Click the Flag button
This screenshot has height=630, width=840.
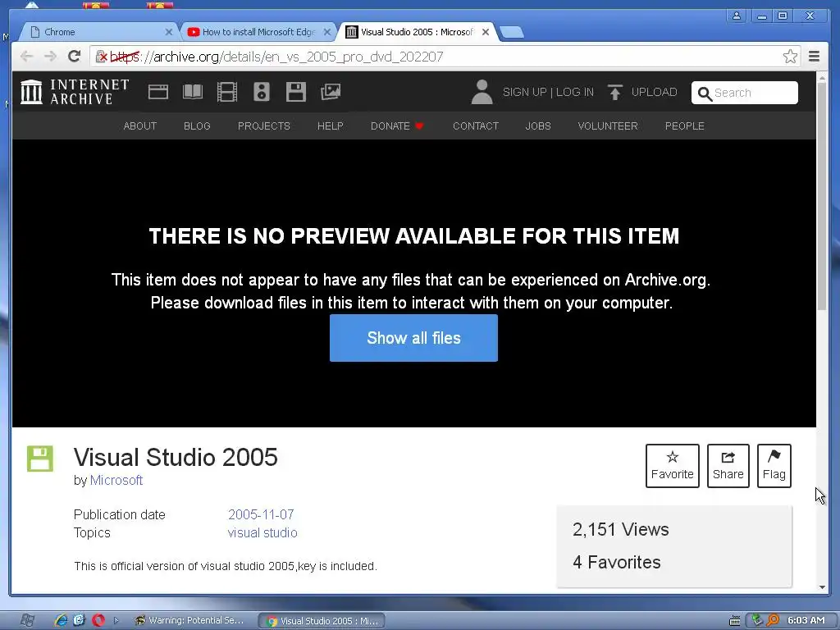(x=774, y=466)
